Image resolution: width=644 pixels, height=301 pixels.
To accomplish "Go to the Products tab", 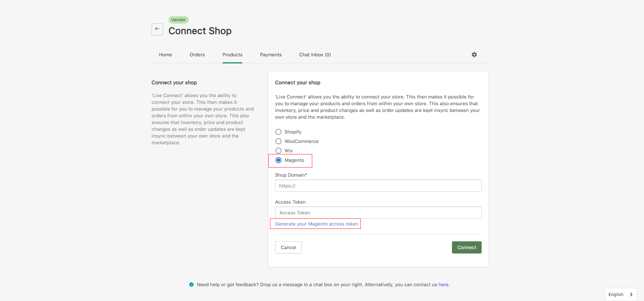I will coord(232,55).
